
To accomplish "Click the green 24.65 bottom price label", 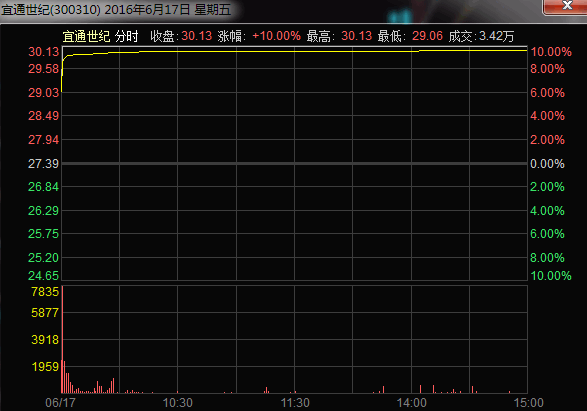I will pos(43,275).
